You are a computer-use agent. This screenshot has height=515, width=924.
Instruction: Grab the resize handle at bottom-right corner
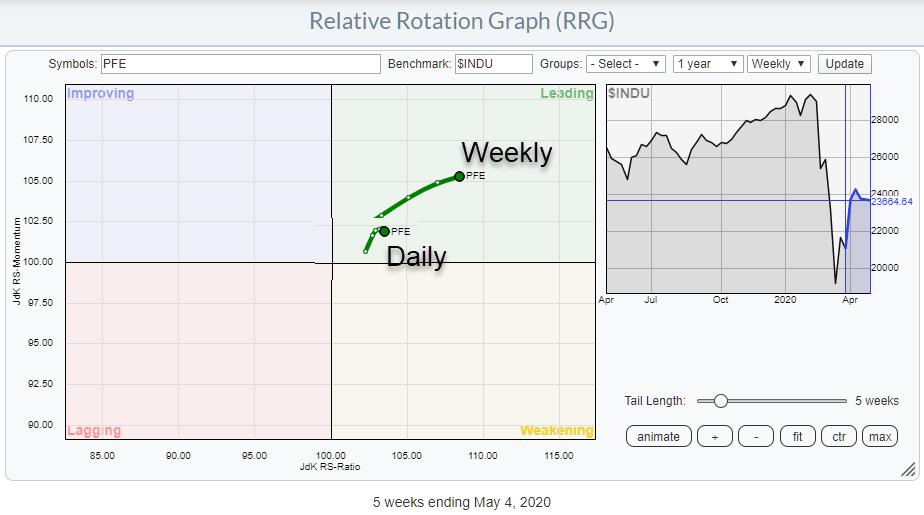pyautogui.click(x=908, y=469)
